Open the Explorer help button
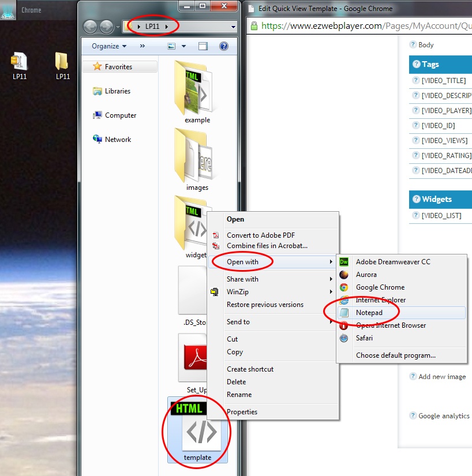This screenshot has height=476, width=472. coord(224,46)
